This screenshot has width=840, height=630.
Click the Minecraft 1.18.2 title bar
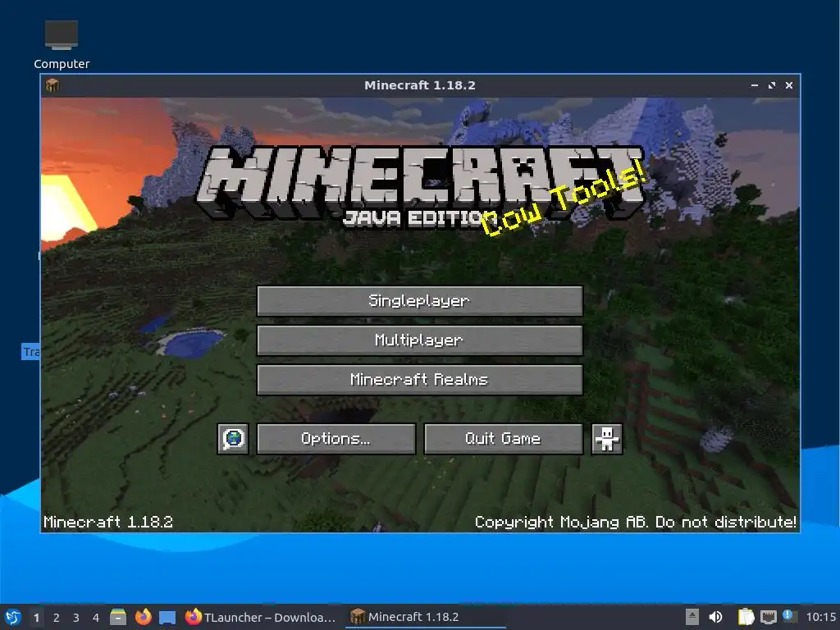click(419, 85)
